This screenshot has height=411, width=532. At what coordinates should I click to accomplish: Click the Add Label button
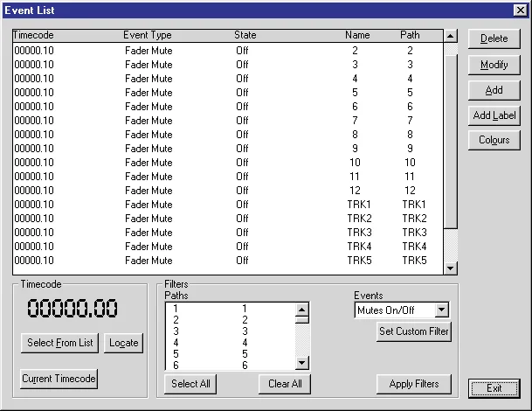[x=494, y=115]
